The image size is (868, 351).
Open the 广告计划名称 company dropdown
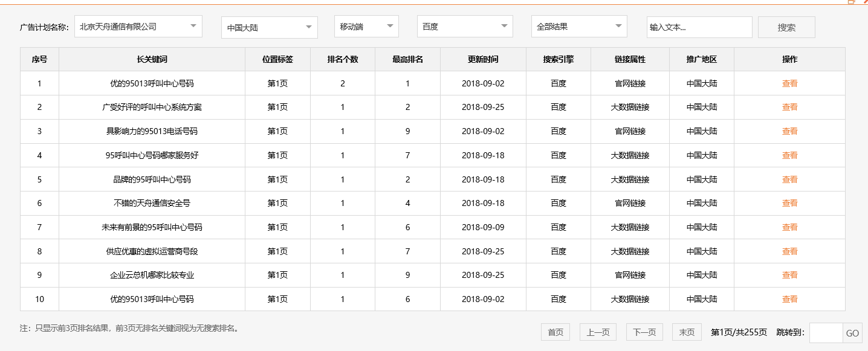click(x=138, y=26)
